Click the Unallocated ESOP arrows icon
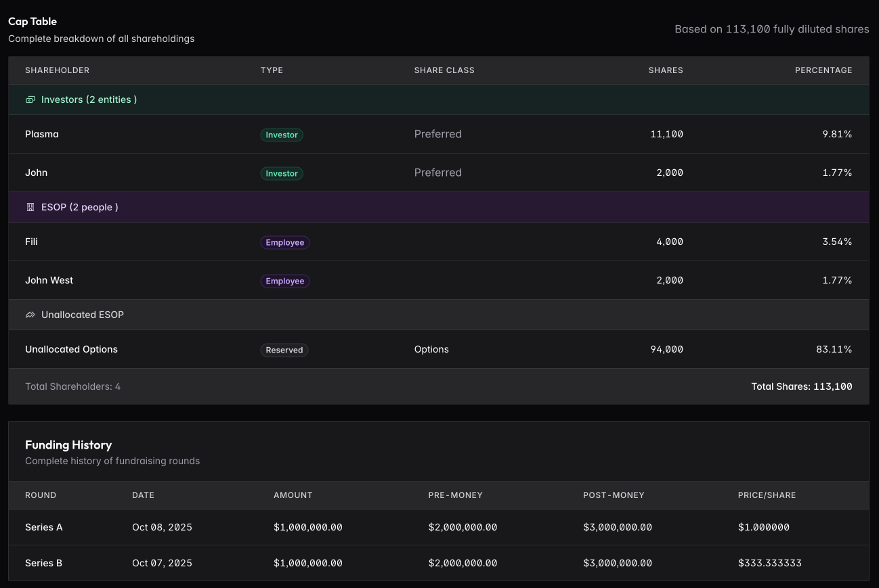The height and width of the screenshot is (588, 879). 30,315
